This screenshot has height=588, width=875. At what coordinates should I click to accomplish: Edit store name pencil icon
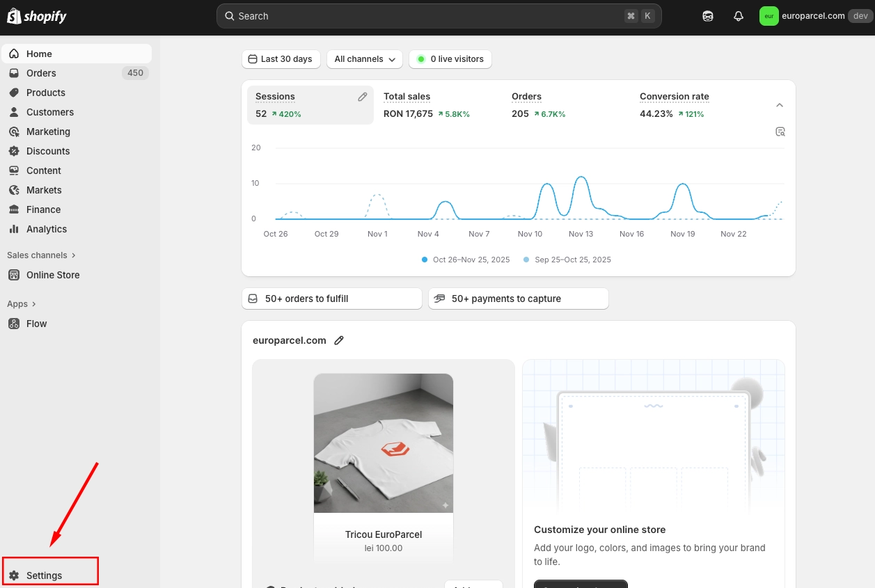click(339, 340)
